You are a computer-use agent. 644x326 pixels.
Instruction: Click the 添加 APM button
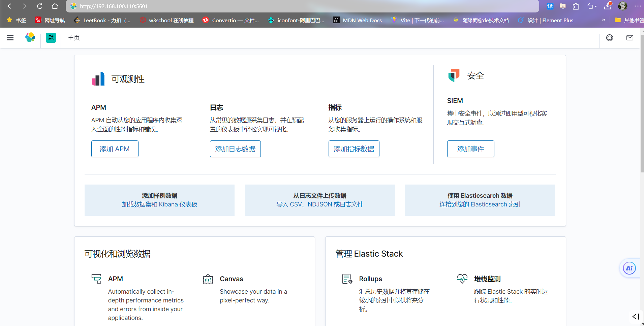[x=115, y=149]
